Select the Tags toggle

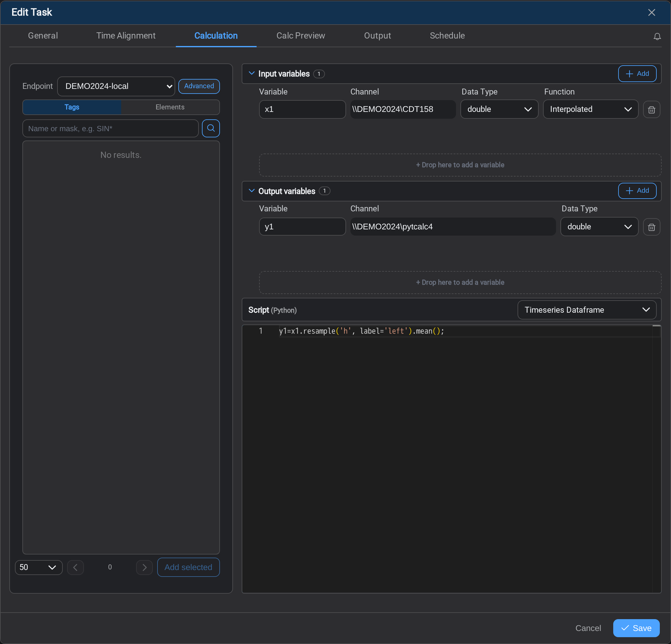72,107
